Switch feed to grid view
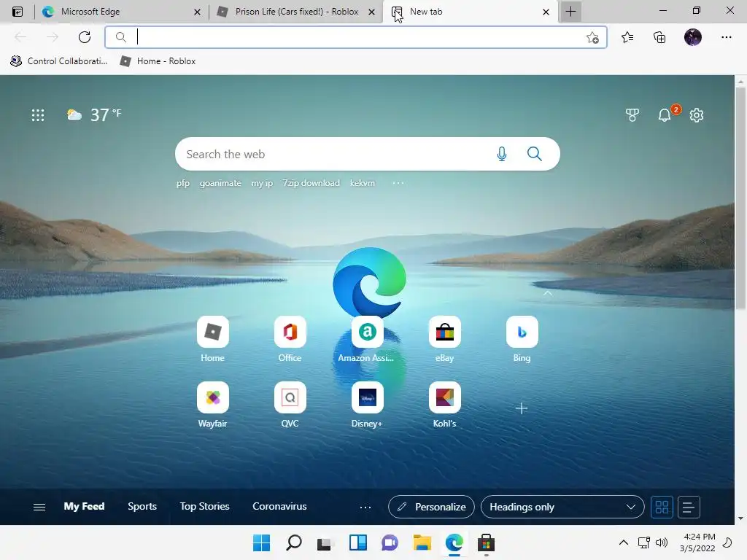The image size is (747, 560). tap(662, 507)
